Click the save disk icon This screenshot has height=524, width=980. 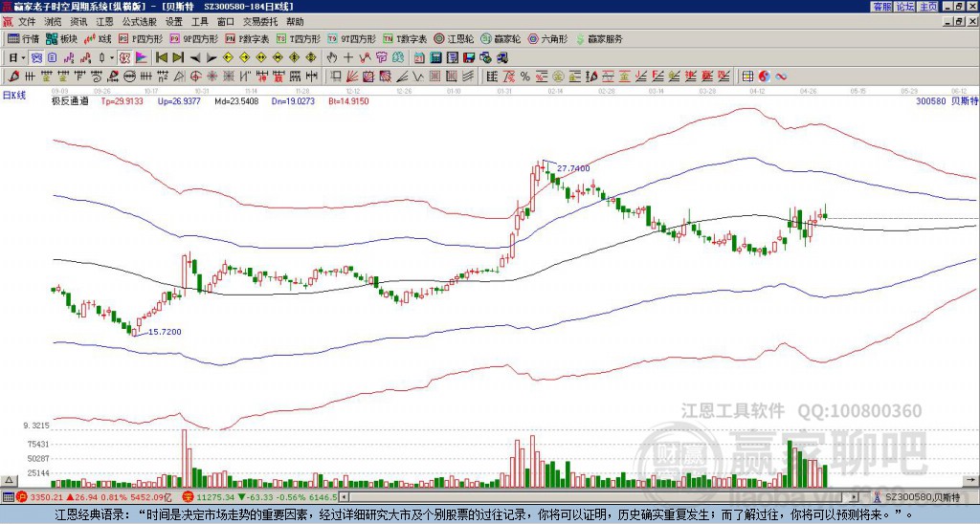(469, 57)
